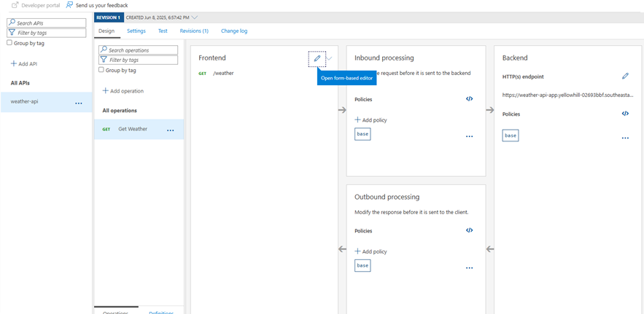
Task: Click the Outbound processing base policy tag
Action: (x=362, y=266)
